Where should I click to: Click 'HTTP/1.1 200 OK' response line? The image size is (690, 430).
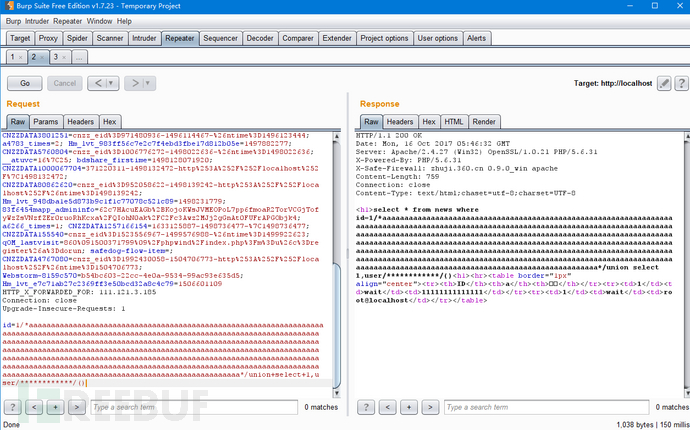coord(389,136)
